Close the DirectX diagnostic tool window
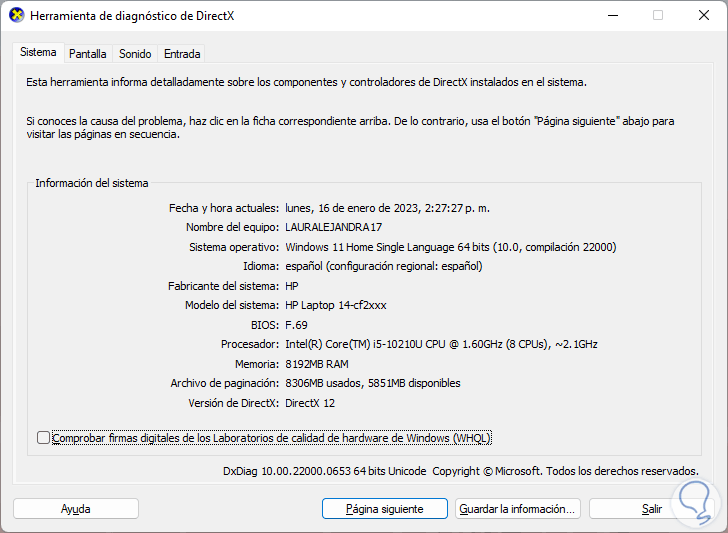This screenshot has width=728, height=533. click(703, 16)
